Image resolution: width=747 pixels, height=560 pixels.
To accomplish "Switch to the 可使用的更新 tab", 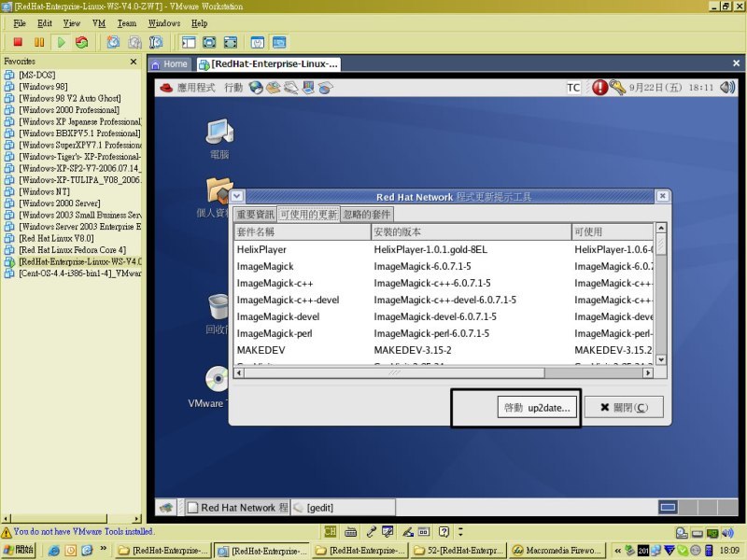I will point(309,215).
